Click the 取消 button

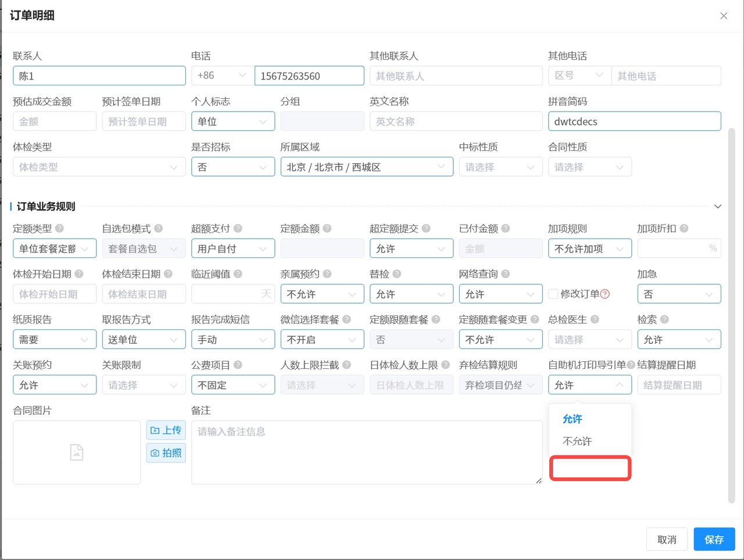667,539
